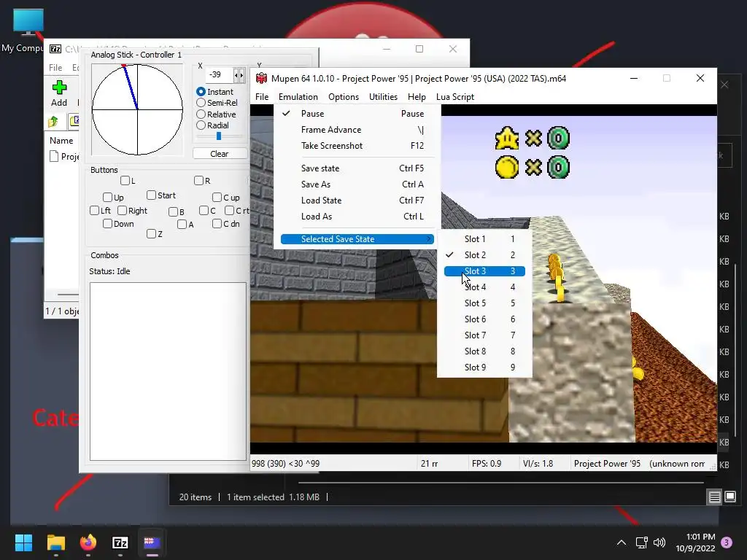Image resolution: width=747 pixels, height=560 pixels.
Task: Check the A button checkbox
Action: [182, 225]
